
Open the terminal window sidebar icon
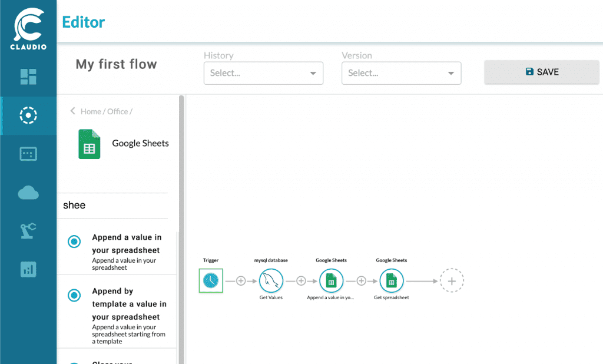coord(28,154)
